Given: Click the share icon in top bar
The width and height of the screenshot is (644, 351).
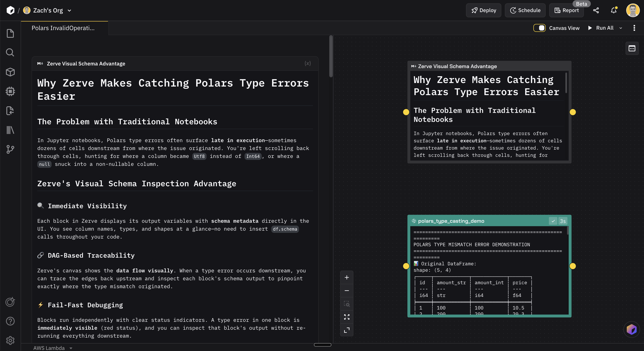Looking at the screenshot, I should point(596,10).
